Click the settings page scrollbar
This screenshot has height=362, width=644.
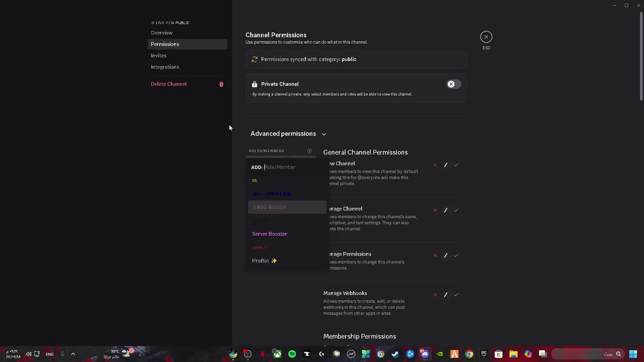(x=641, y=55)
